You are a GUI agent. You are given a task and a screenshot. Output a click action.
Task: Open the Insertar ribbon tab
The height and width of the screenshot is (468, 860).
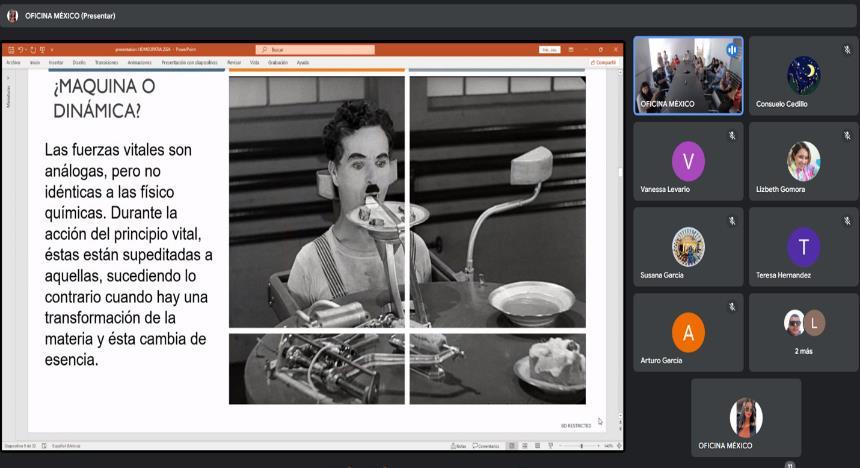point(56,63)
